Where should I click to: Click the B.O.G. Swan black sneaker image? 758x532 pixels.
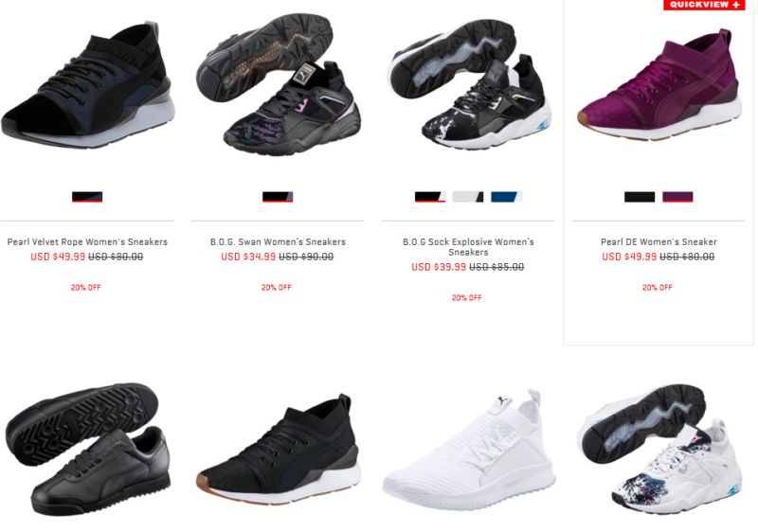278,84
